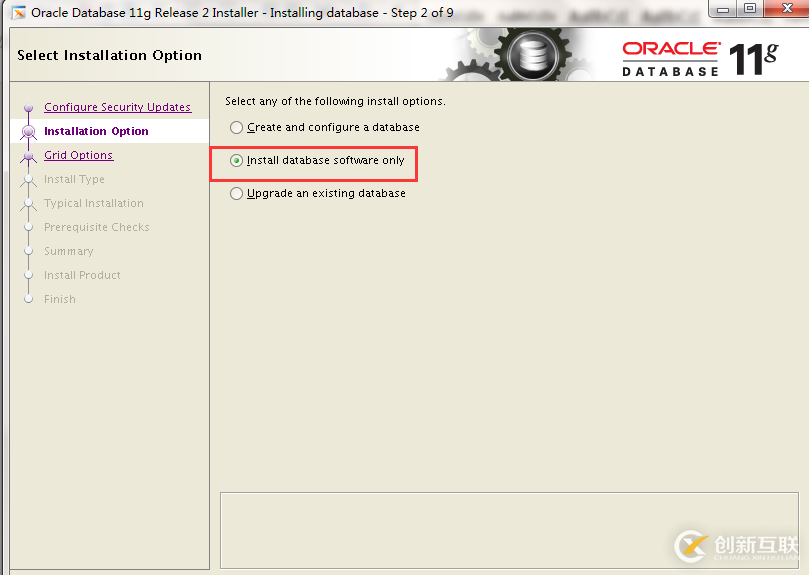809x575 pixels.
Task: Close the Oracle installer window
Action: click(786, 9)
